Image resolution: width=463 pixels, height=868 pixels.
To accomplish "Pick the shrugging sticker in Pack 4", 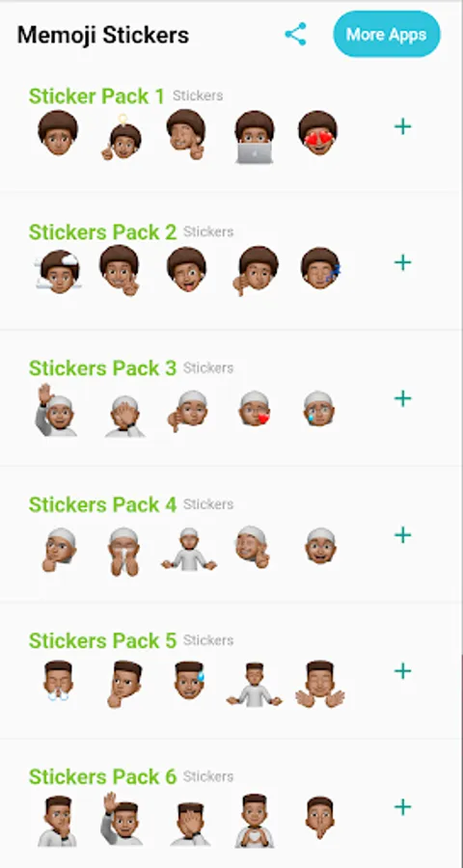I will [189, 549].
